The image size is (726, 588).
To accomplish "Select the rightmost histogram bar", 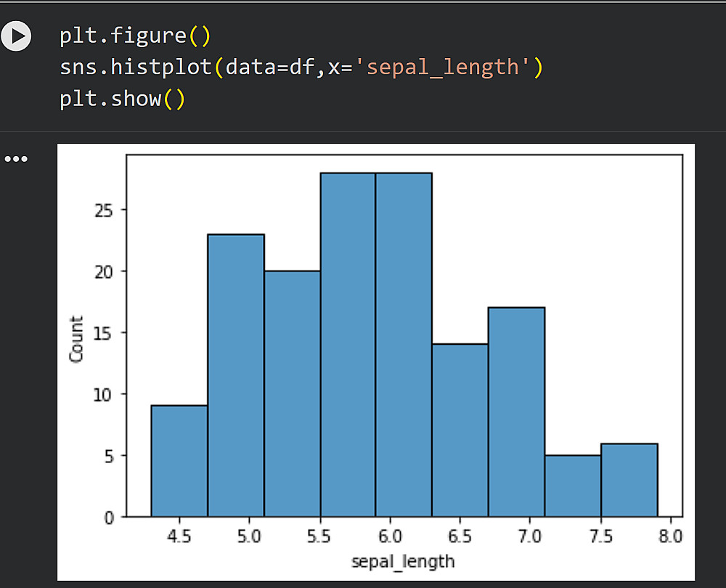I will [x=629, y=480].
